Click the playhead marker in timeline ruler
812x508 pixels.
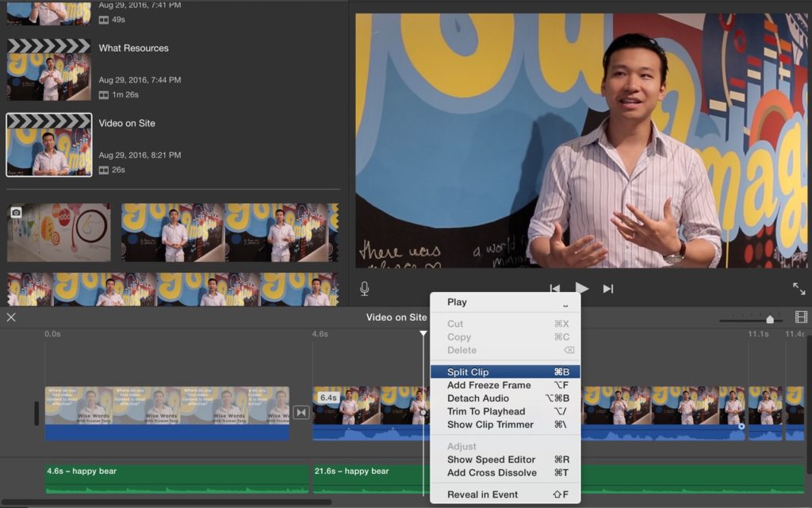pyautogui.click(x=423, y=333)
